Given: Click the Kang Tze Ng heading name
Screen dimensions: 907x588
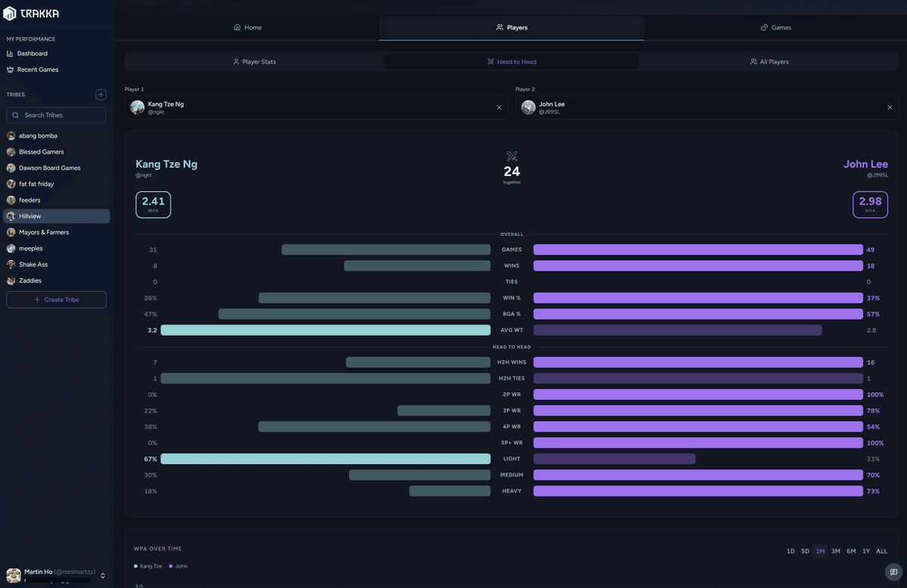Looking at the screenshot, I should [166, 164].
